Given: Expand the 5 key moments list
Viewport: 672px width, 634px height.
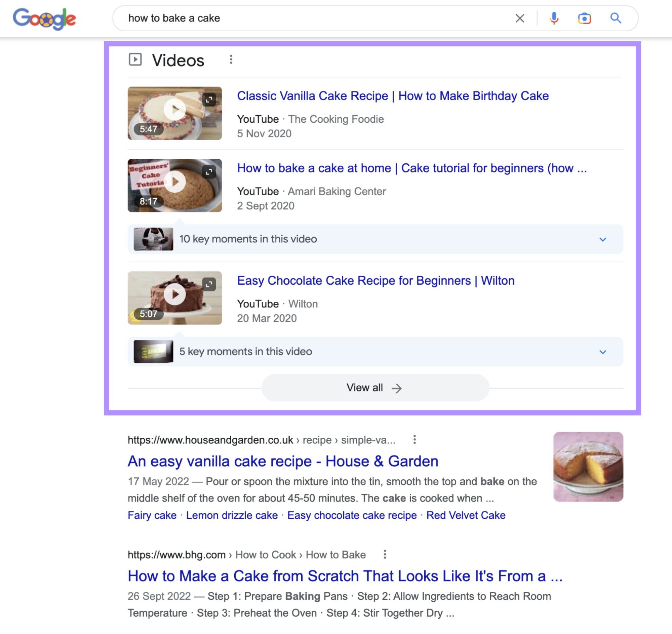Looking at the screenshot, I should point(602,352).
